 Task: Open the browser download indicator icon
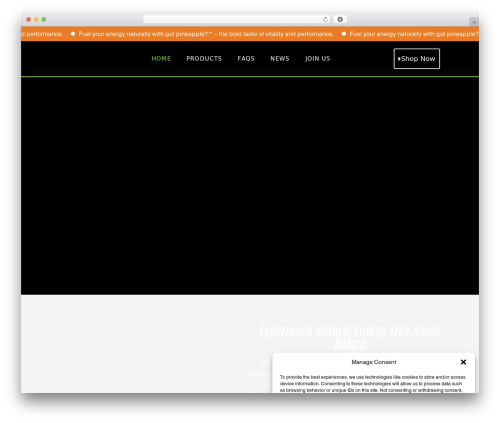tap(340, 19)
